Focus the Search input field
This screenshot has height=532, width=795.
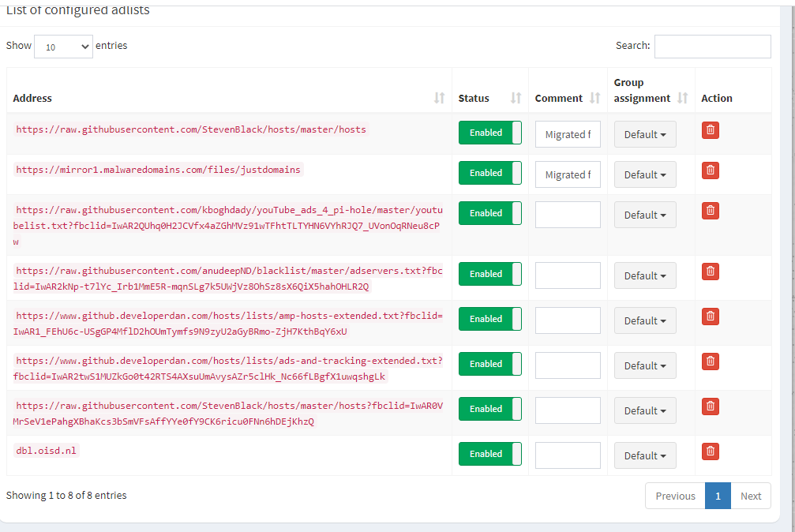(712, 47)
